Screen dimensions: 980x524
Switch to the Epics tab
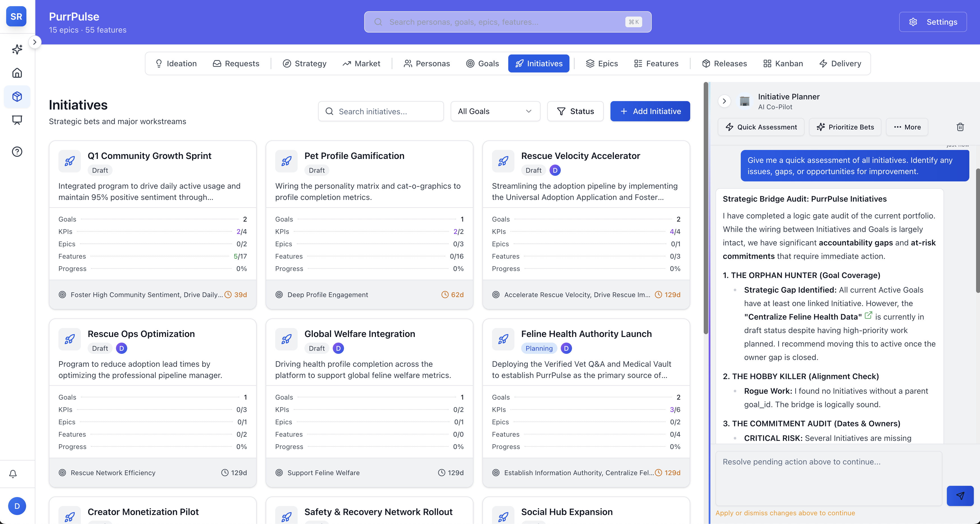[x=602, y=63]
